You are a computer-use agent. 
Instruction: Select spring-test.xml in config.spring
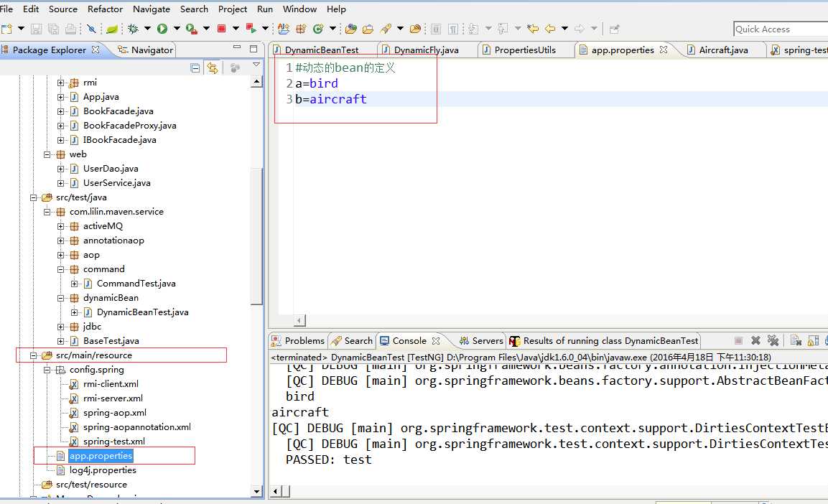pos(114,442)
